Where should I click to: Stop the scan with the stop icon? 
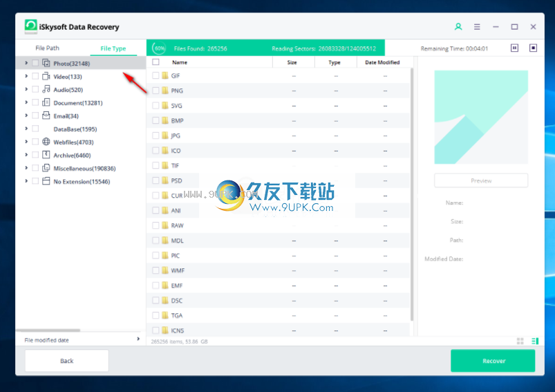pyautogui.click(x=533, y=48)
